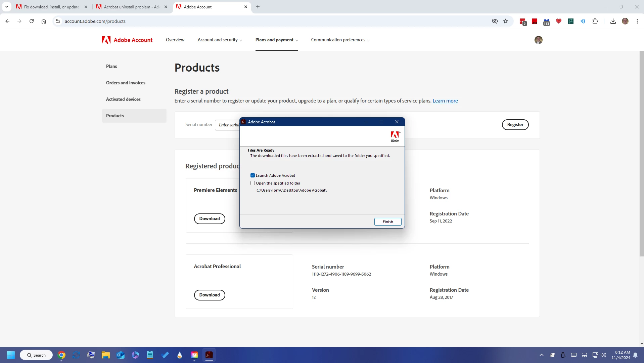
Task: Expand Communication preferences menu
Action: 340,40
